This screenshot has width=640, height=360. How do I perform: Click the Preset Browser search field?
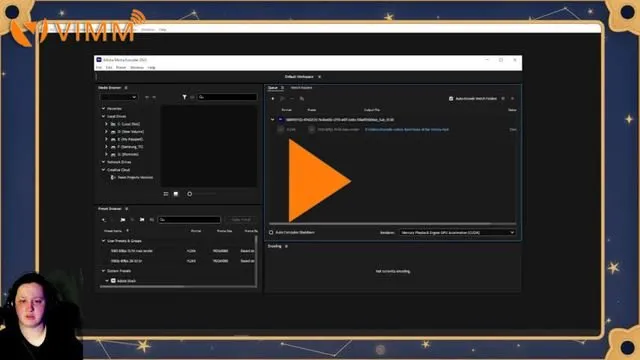click(x=189, y=220)
